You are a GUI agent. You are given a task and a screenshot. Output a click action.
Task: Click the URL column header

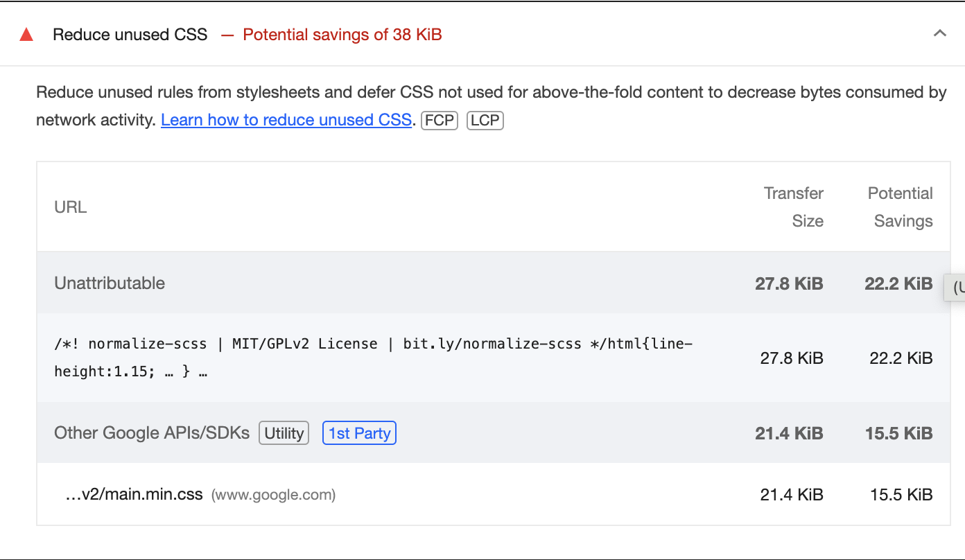70,207
